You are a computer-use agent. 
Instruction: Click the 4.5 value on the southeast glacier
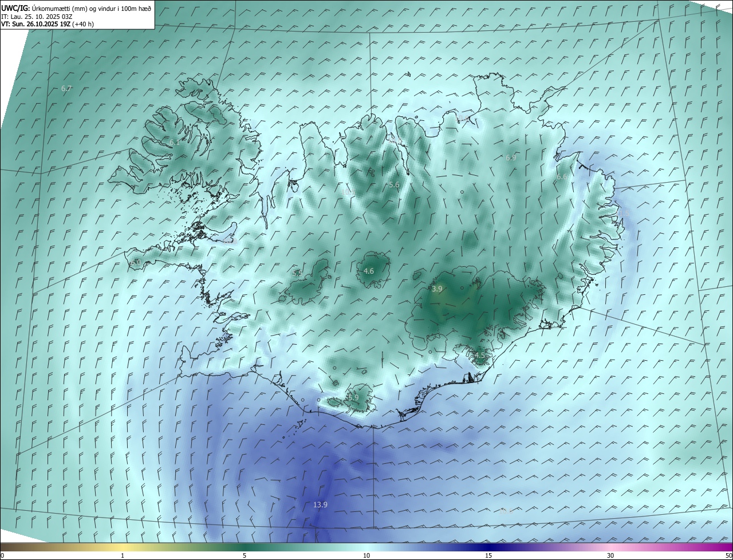[x=480, y=356]
